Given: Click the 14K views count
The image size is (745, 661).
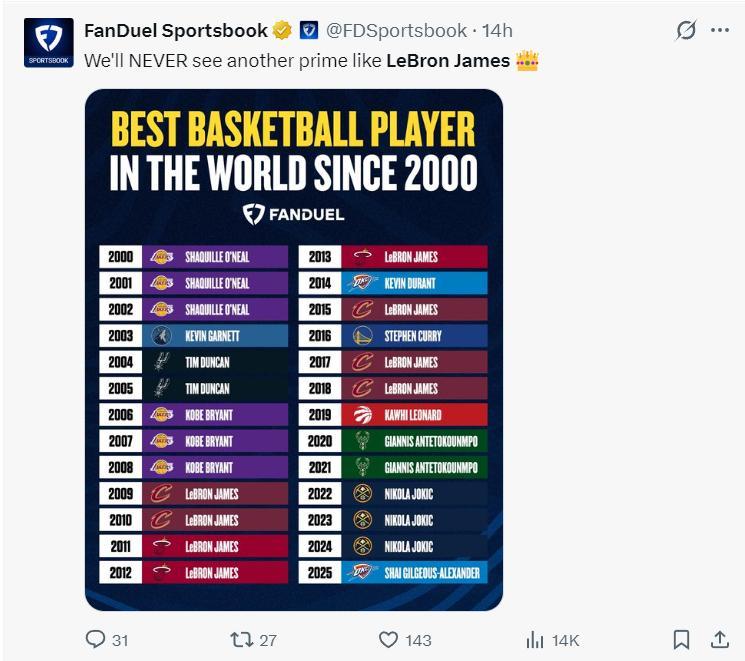Looking at the screenshot, I should [x=565, y=640].
